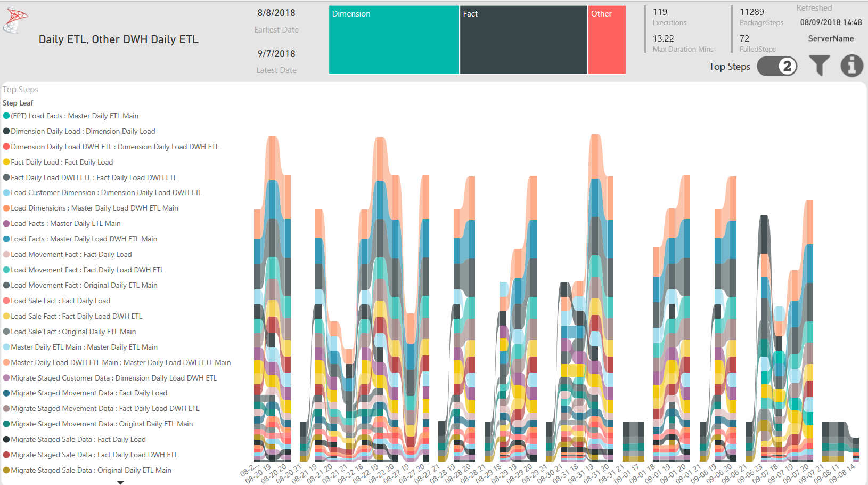Select the Other treemap tile
The width and height of the screenshot is (868, 485).
pyautogui.click(x=607, y=40)
